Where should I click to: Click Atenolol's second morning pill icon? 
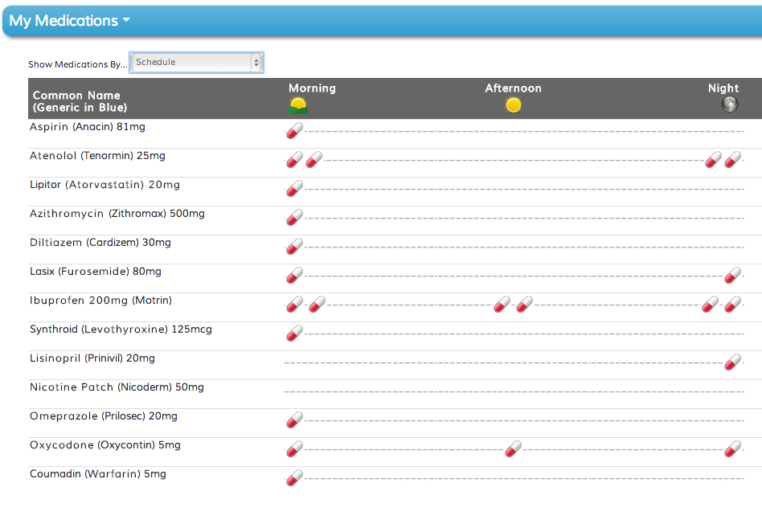314,159
